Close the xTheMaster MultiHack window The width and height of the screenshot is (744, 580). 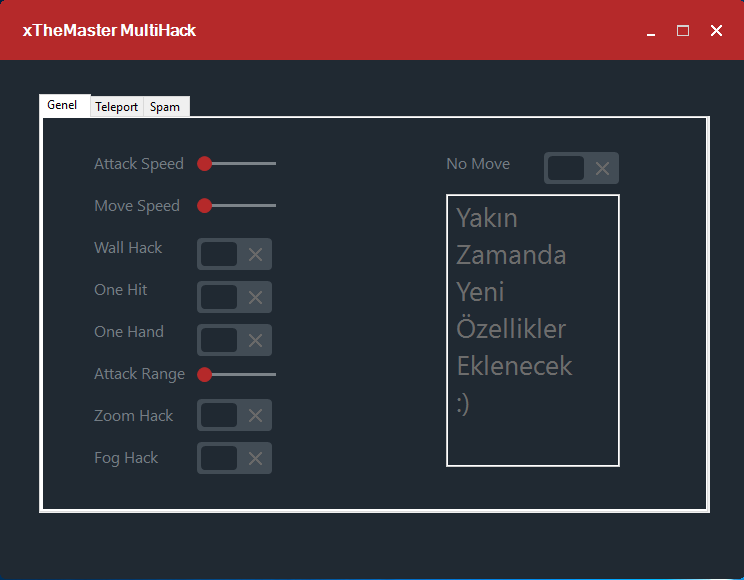click(x=716, y=31)
